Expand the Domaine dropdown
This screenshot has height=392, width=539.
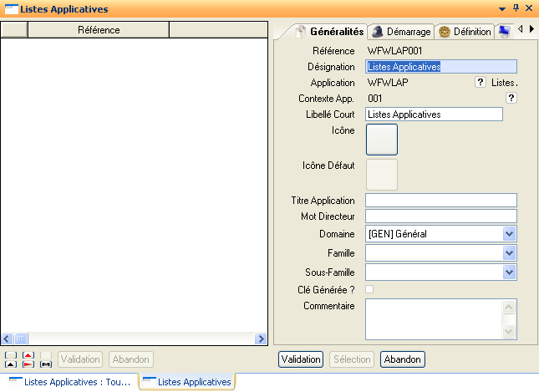(509, 234)
